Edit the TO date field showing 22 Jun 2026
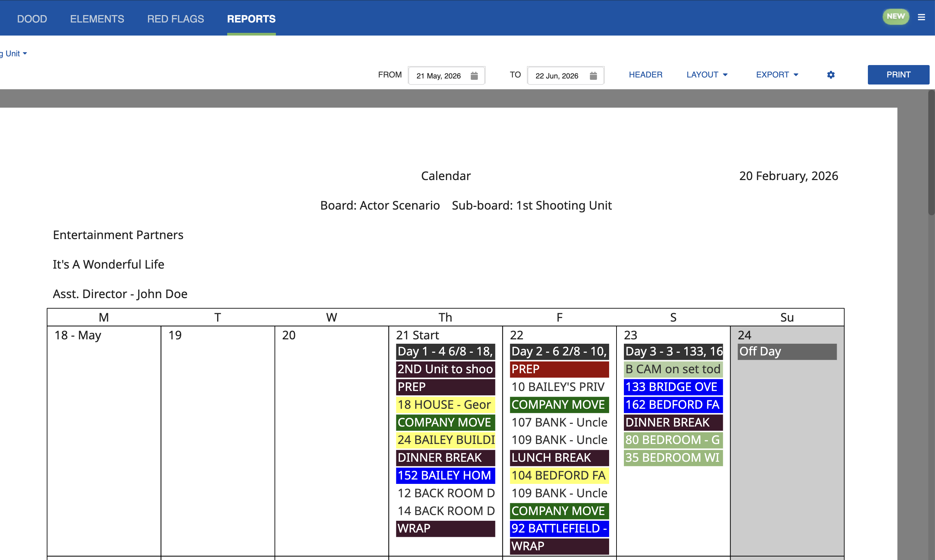This screenshot has width=935, height=560. click(x=557, y=75)
